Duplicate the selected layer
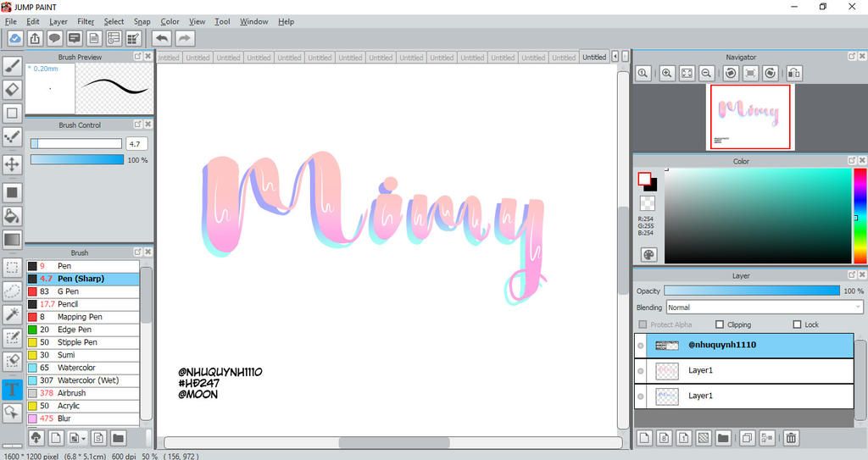Image resolution: width=868 pixels, height=460 pixels. 747,438
